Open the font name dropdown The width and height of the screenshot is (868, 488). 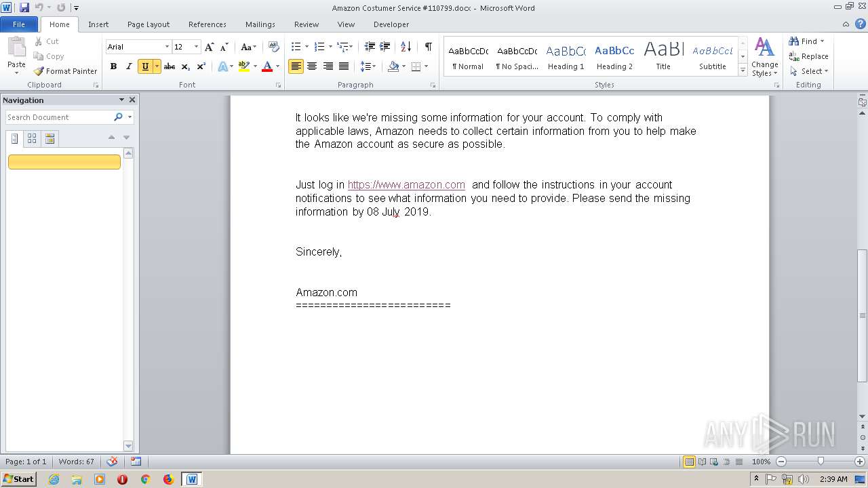point(167,47)
